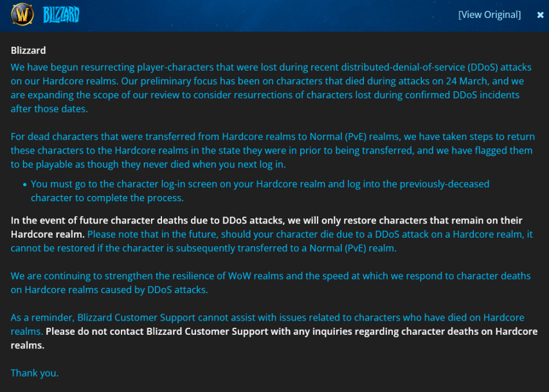The image size is (549, 392).
Task: Click the blue header banner area
Action: pyautogui.click(x=274, y=16)
